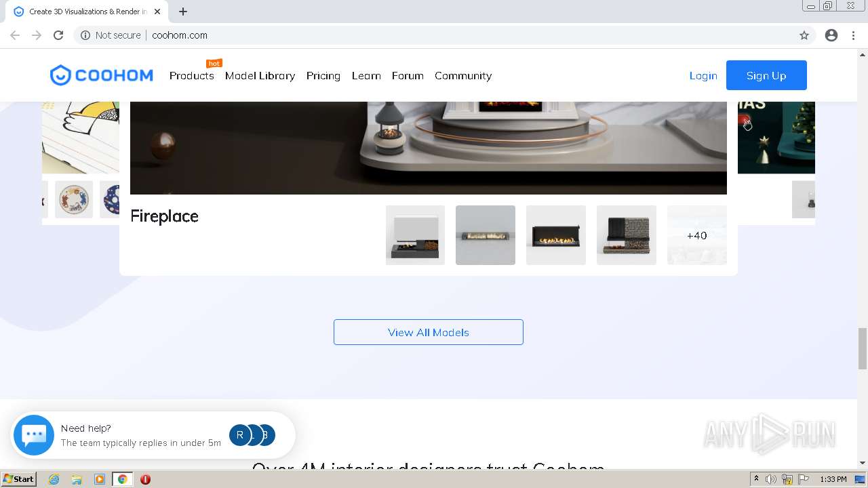Viewport: 868px width, 488px height.
Task: Go to the Pricing page
Action: (323, 76)
